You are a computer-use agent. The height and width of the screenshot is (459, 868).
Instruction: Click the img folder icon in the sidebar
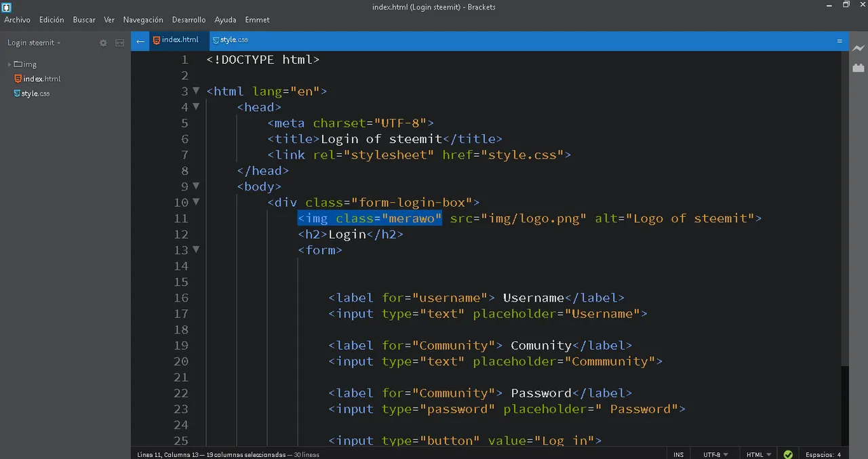18,64
